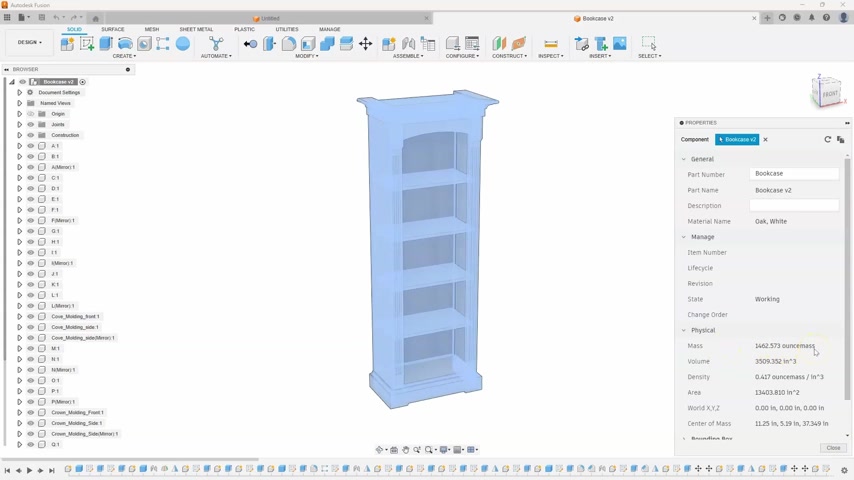
Task: Collapse the Physical properties section
Action: 684,330
